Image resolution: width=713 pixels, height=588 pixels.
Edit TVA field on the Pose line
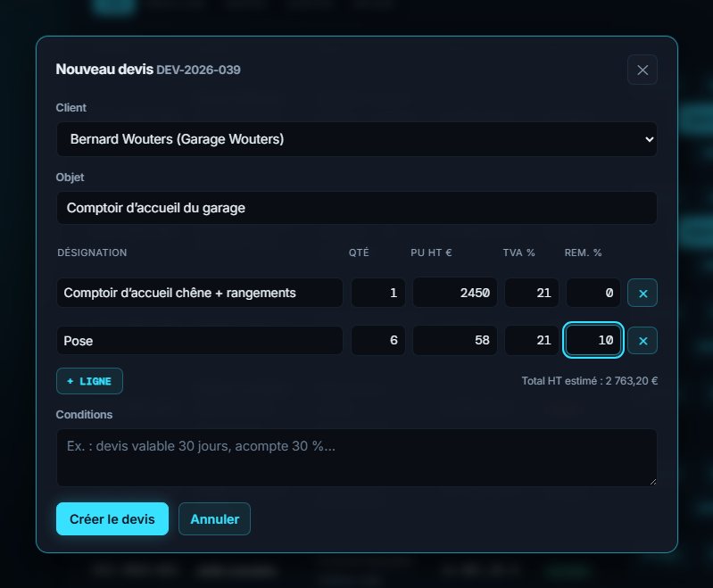point(531,340)
